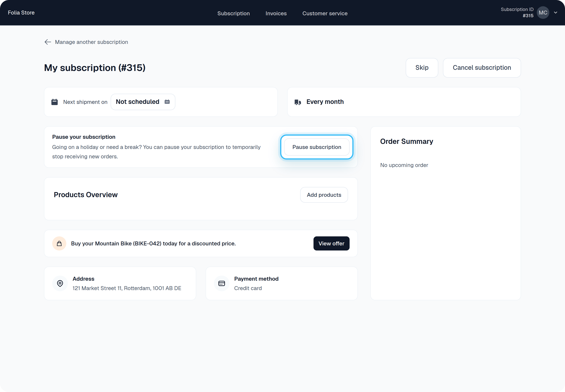Viewport: 565px width, 392px height.
Task: Click the shopping bag icon in offer banner
Action: (x=59, y=243)
